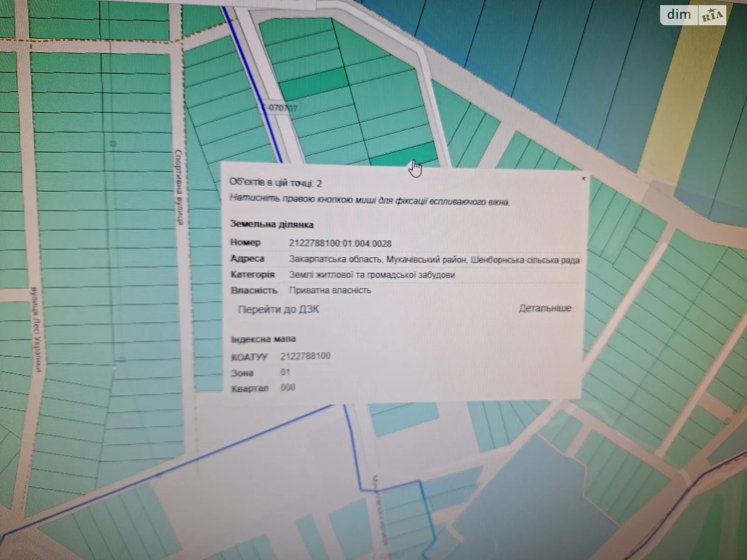Click the 'Детальніше' link
Viewport: 747px width, 560px height.
pos(545,308)
